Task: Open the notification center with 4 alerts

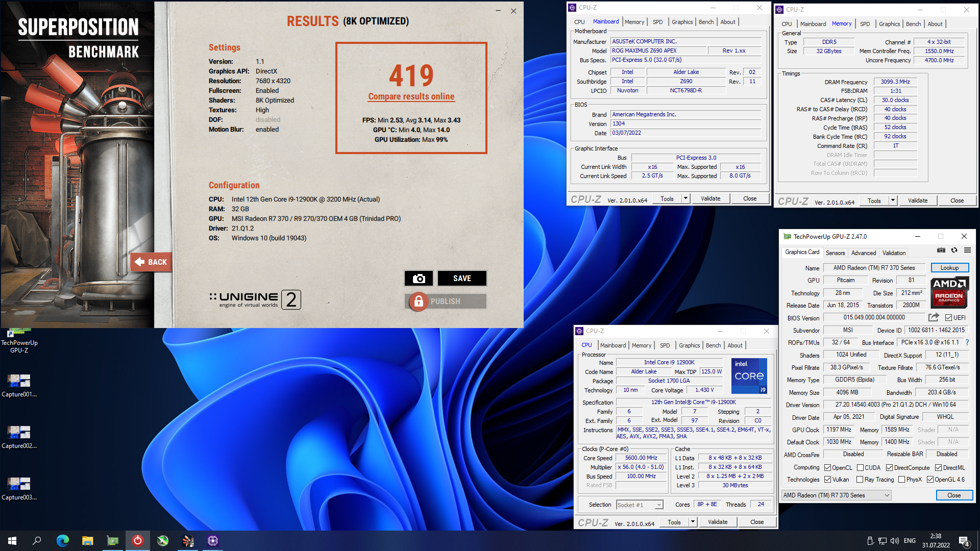Action: point(964,541)
